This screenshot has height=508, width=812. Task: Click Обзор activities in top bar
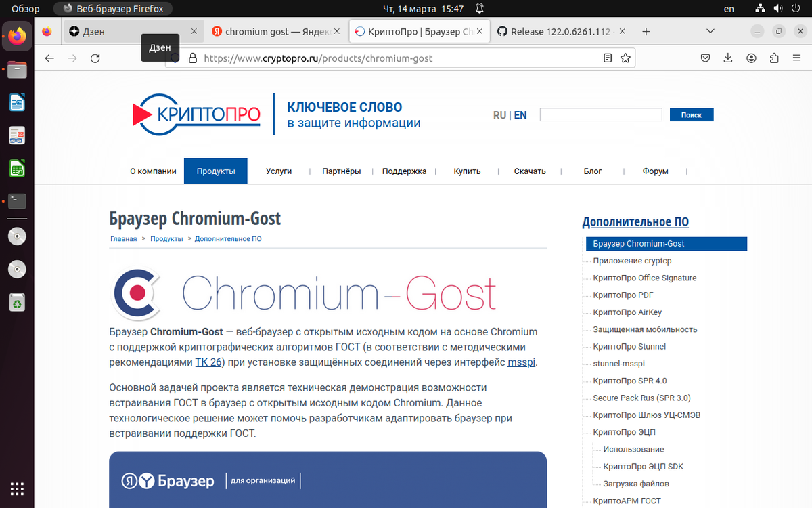(x=26, y=9)
